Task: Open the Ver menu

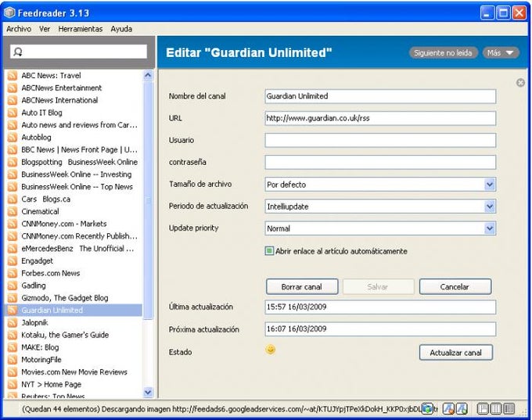Action: click(x=45, y=29)
